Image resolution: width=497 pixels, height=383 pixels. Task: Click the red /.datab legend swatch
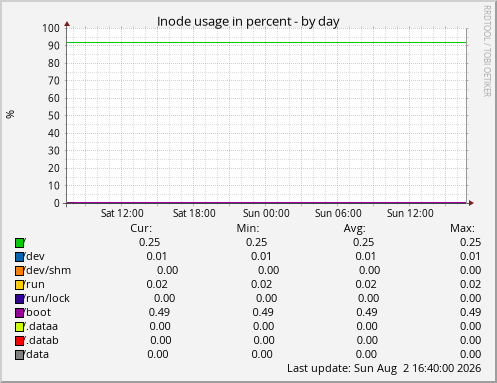[19, 341]
